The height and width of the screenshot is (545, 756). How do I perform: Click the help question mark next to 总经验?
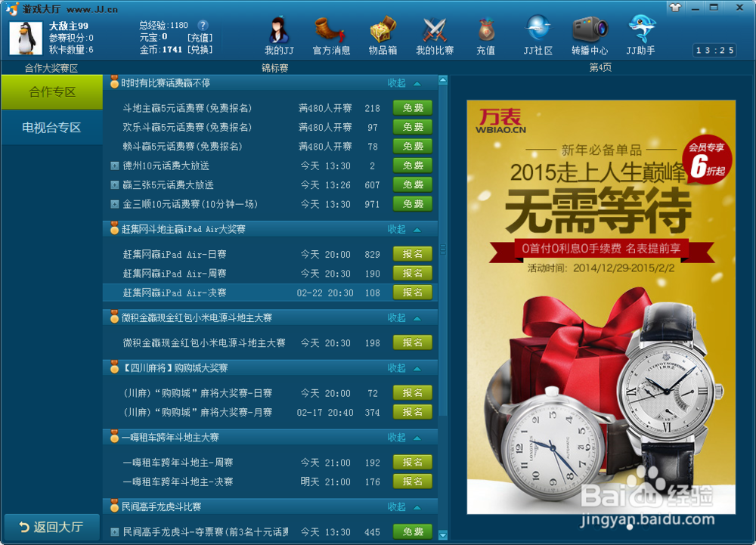coord(203,25)
